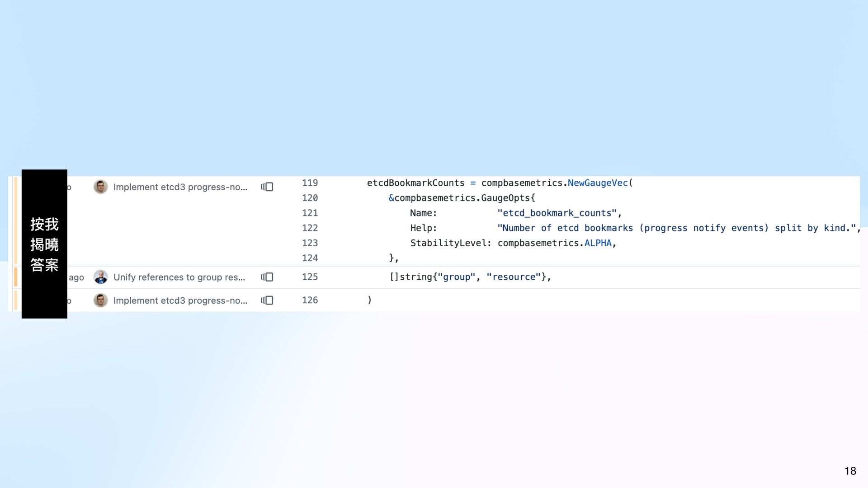The image size is (868, 488).
Task: Click the "resource" label string on line 125
Action: pos(514,277)
